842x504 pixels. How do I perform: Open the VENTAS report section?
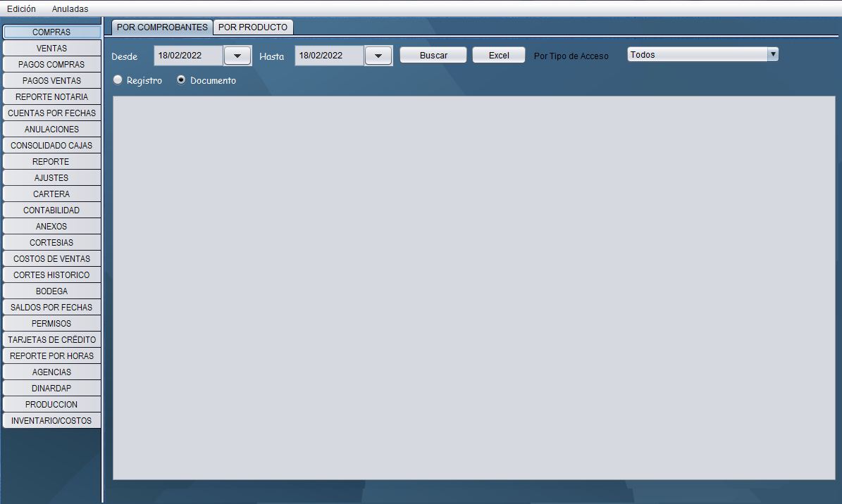pyautogui.click(x=51, y=48)
